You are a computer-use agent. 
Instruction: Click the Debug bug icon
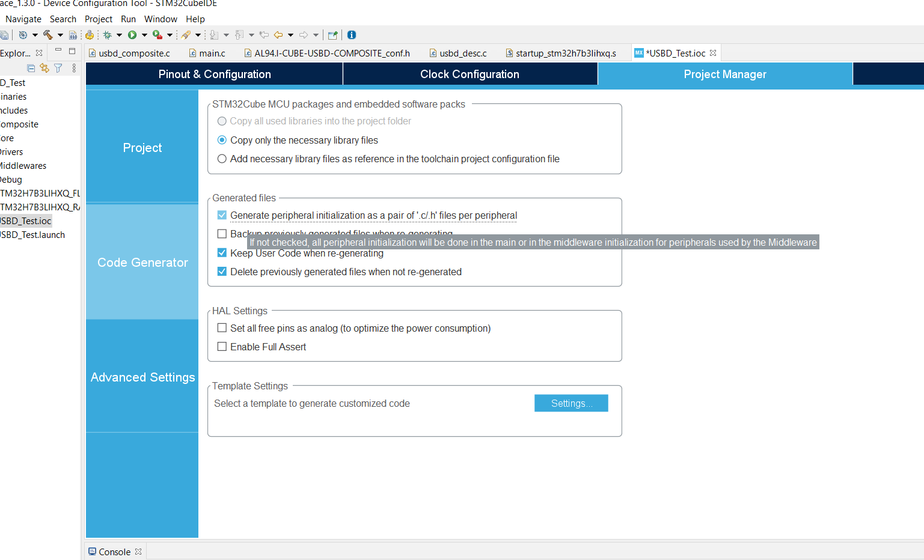point(108,35)
